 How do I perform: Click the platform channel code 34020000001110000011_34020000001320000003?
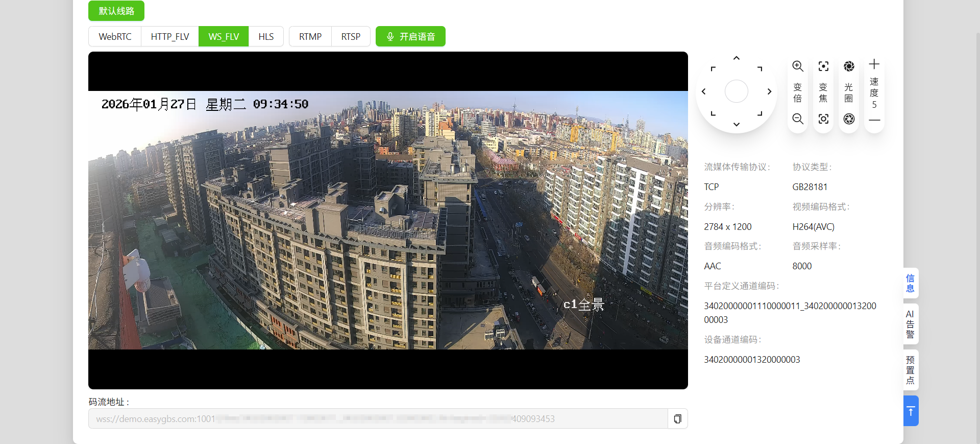pyautogui.click(x=790, y=313)
